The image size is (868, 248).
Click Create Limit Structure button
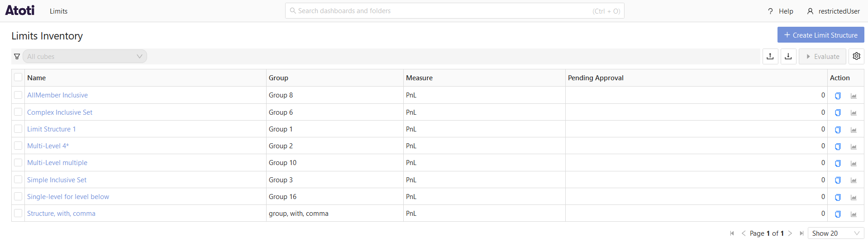pos(820,35)
